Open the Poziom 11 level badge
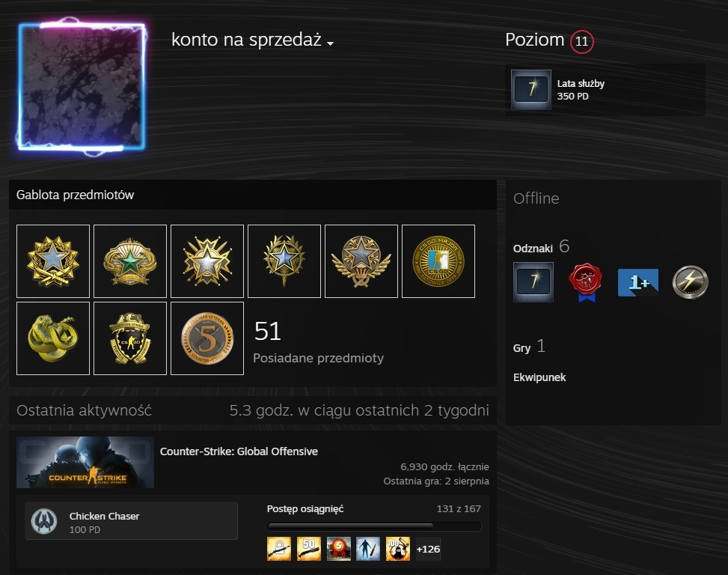Screen dimensions: 728x575 point(582,41)
